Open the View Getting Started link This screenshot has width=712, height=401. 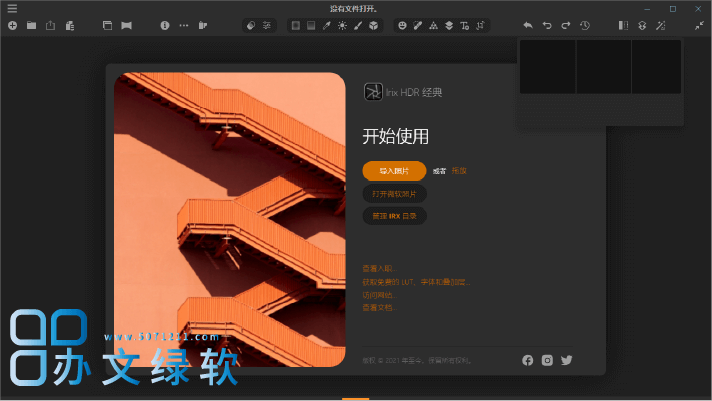380,269
